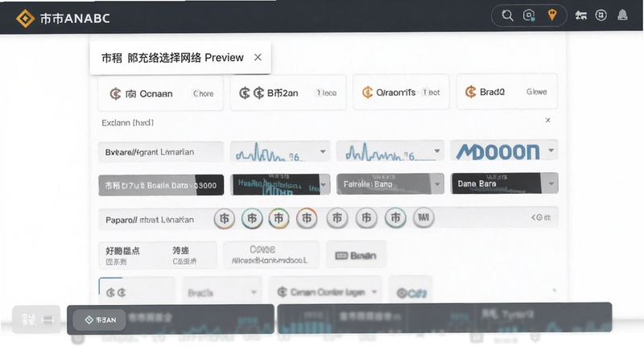Select the B币2an network card
Viewport: 644px width, 354px height.
coord(288,93)
